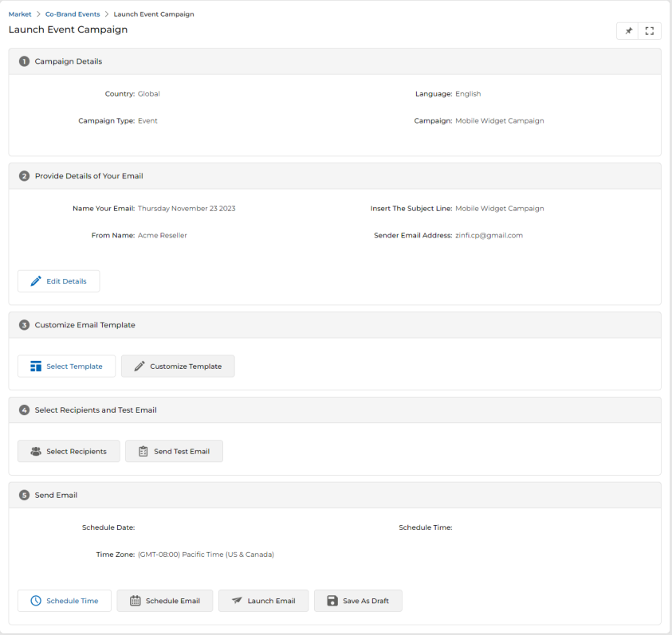Click the step 4 number badge
The image size is (672, 635).
point(24,410)
